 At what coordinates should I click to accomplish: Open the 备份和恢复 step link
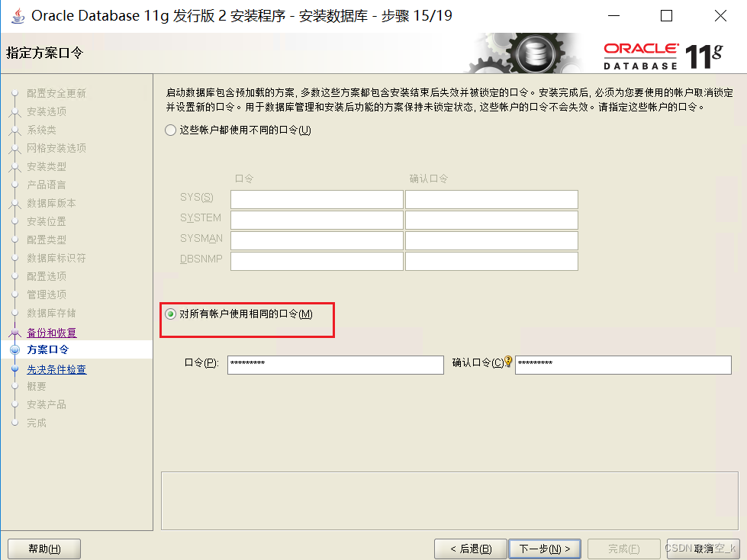[50, 332]
